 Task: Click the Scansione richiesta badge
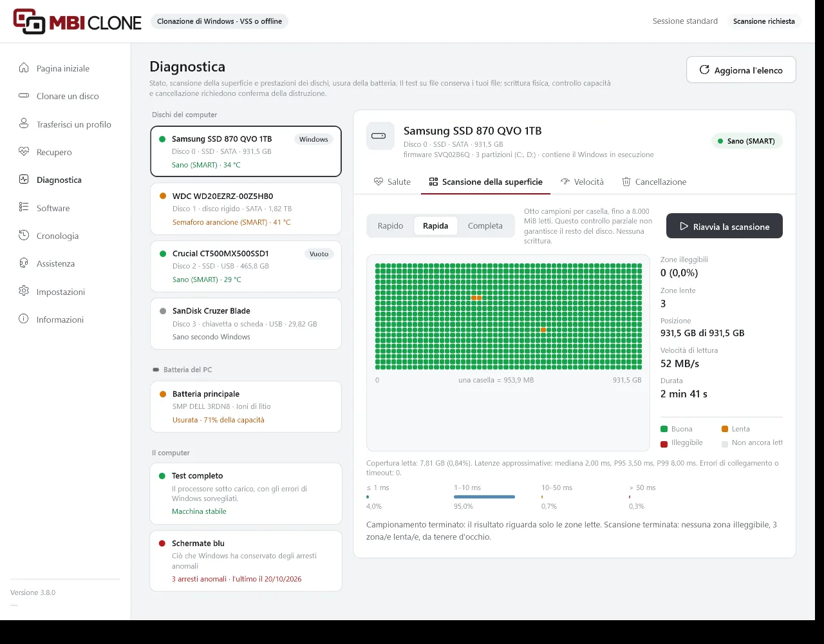point(763,21)
